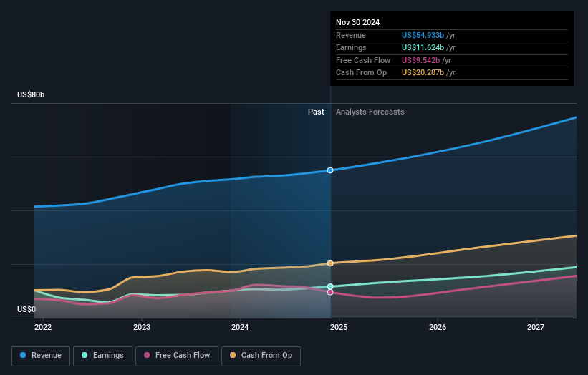Click the US$11.624b earnings value

coord(423,47)
